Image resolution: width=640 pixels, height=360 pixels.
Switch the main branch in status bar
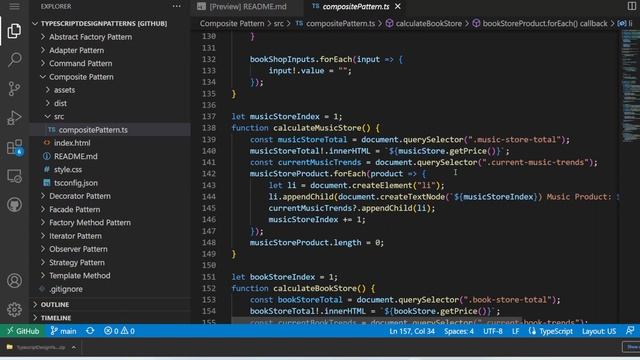[63, 331]
